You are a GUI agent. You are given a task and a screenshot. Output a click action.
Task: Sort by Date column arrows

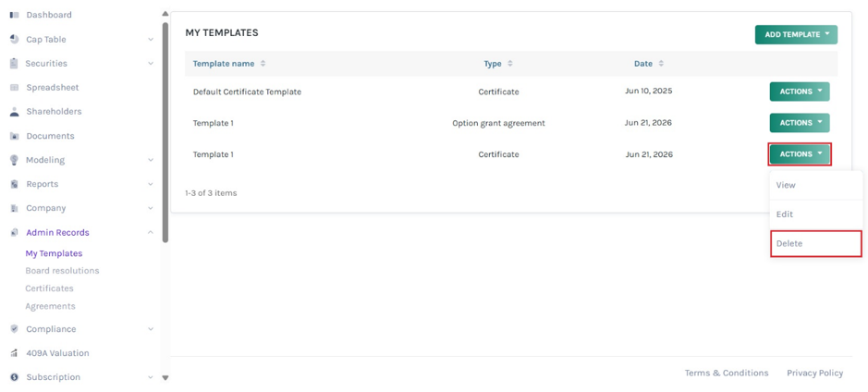click(x=661, y=64)
